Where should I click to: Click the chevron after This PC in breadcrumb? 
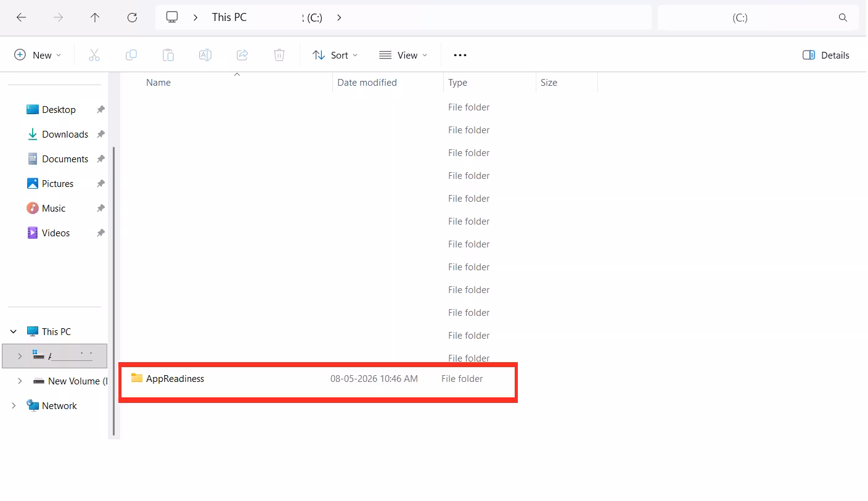[195, 17]
